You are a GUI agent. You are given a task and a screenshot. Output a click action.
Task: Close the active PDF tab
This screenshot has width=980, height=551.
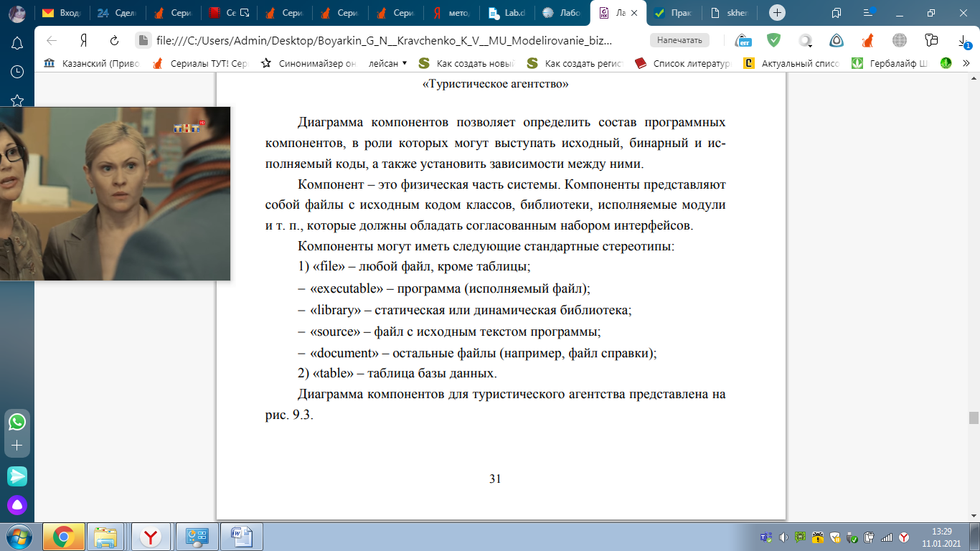click(633, 13)
